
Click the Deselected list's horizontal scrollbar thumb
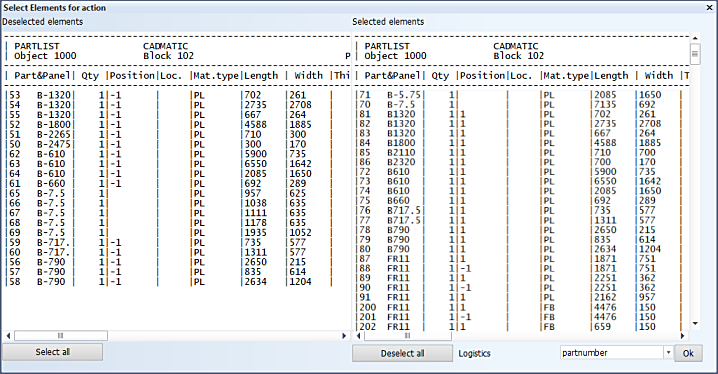(61, 336)
